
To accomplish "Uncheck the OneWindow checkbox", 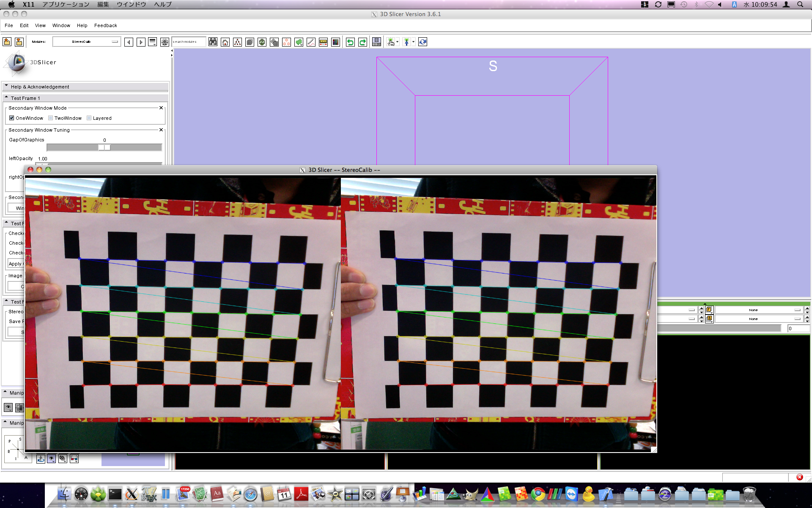I will pos(12,118).
